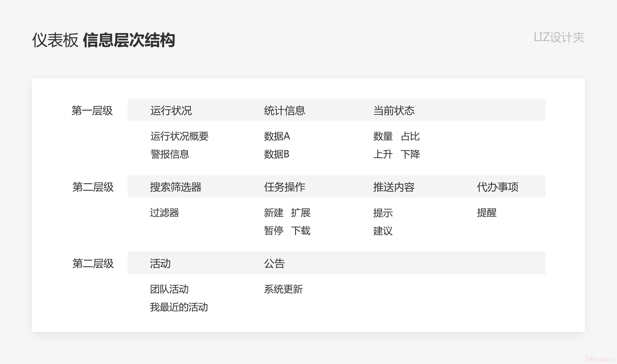Viewport: 617px width, 364px height.
Task: Open 运行状况概要 entry
Action: pyautogui.click(x=179, y=136)
